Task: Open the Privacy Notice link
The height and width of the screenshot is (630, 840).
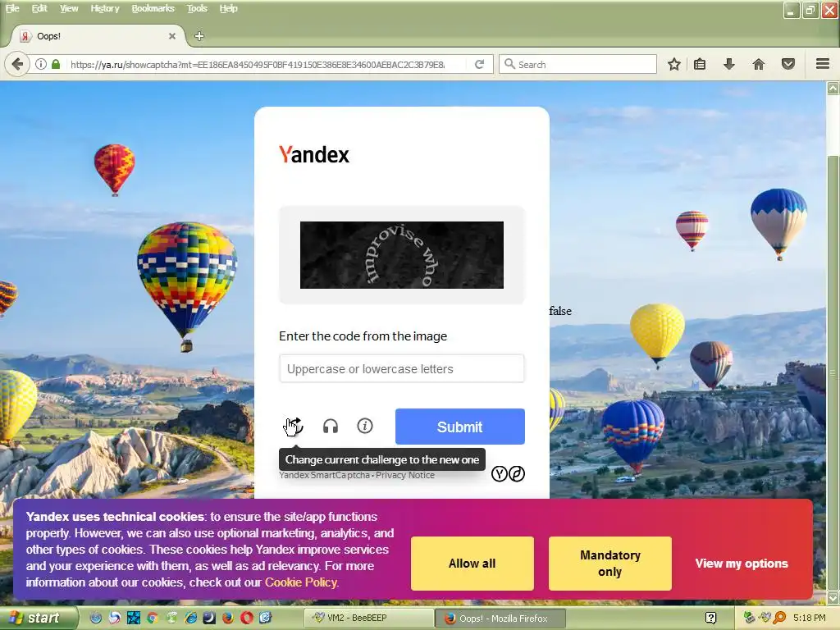Action: pos(405,475)
